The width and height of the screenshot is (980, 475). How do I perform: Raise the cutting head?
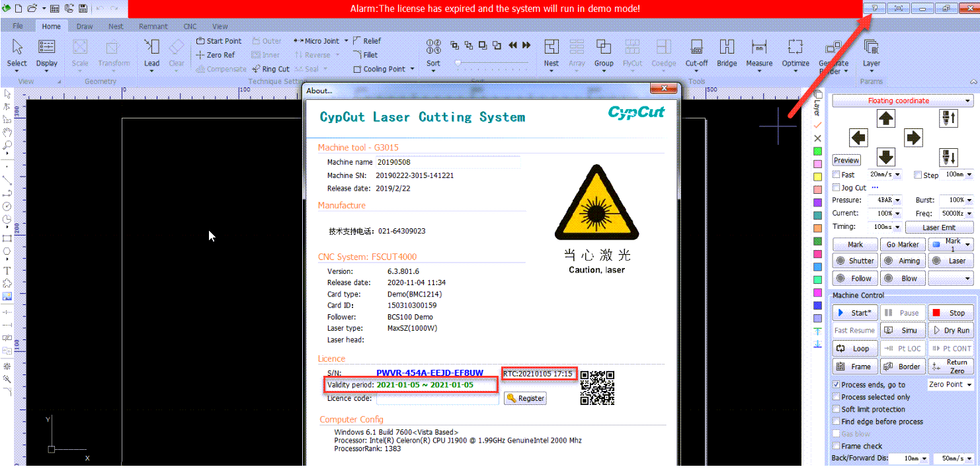[949, 118]
